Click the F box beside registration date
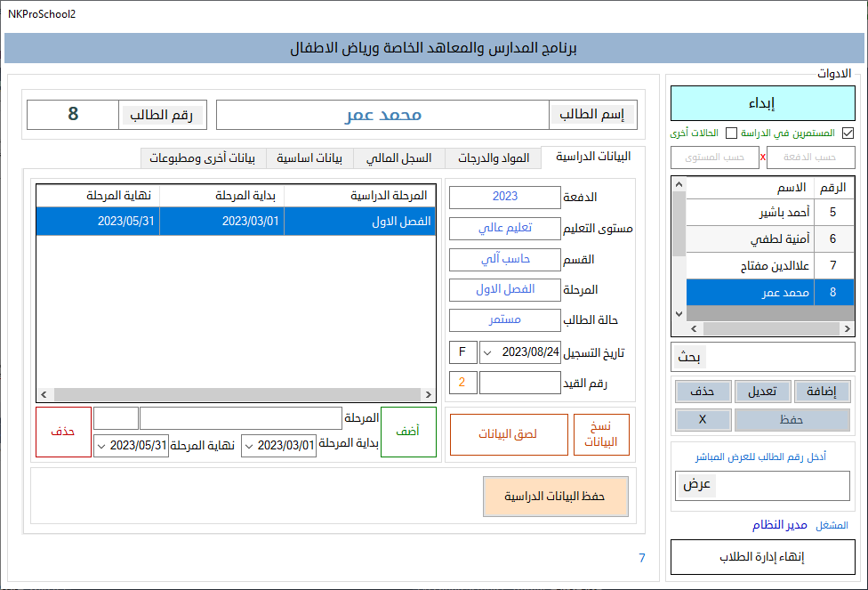The height and width of the screenshot is (590, 868). [x=462, y=352]
